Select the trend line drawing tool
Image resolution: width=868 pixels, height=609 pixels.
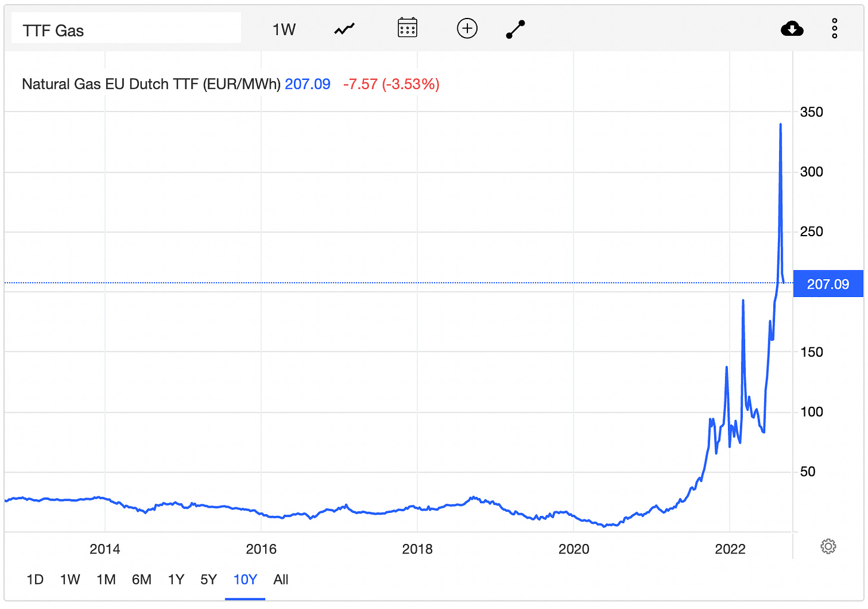click(516, 29)
